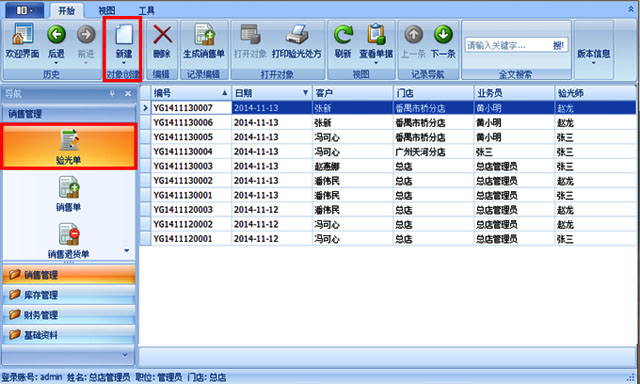This screenshot has width=640, height=384.
Task: Select the 基础资料 navigation group
Action: 69,335
